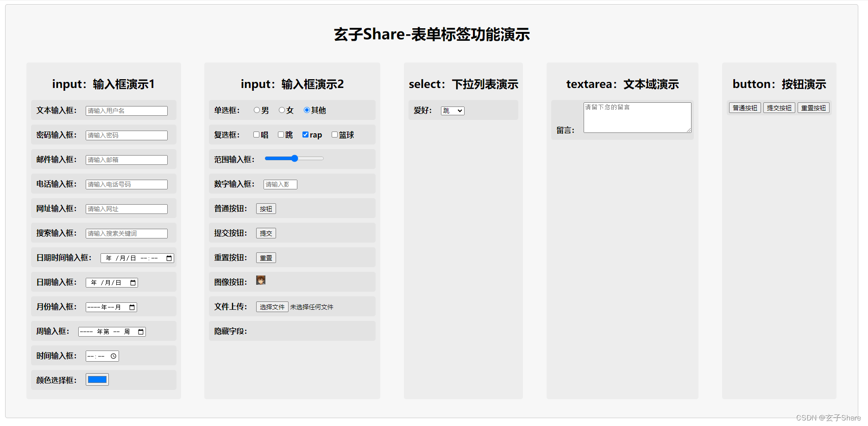
Task: Click the 颜色选择框 label
Action: [x=57, y=380]
